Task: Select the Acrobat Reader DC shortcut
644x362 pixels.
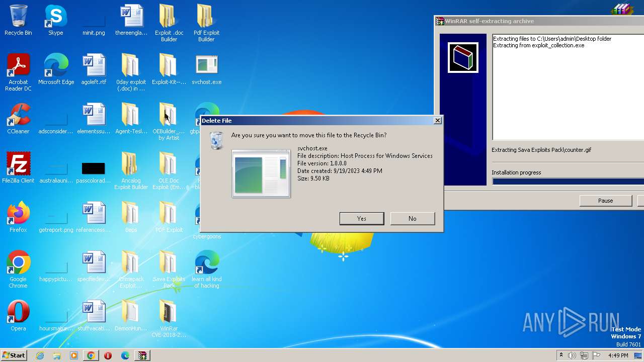Action: (18, 72)
